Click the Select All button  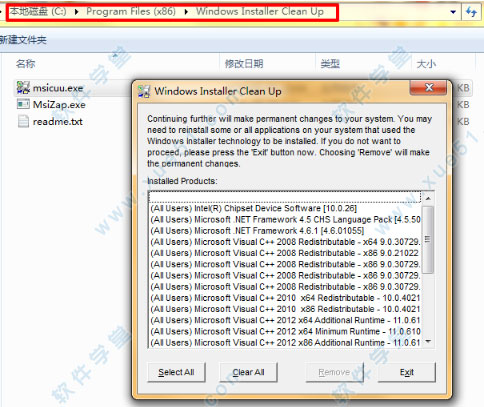[x=176, y=372]
